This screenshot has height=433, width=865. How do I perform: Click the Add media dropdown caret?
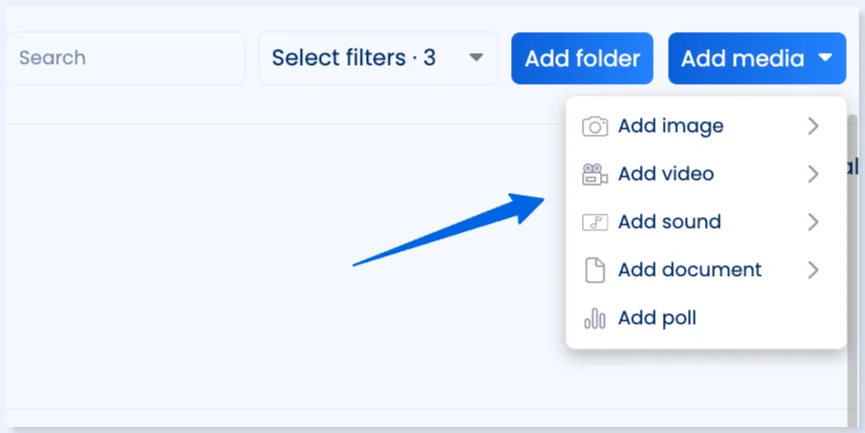coord(825,57)
